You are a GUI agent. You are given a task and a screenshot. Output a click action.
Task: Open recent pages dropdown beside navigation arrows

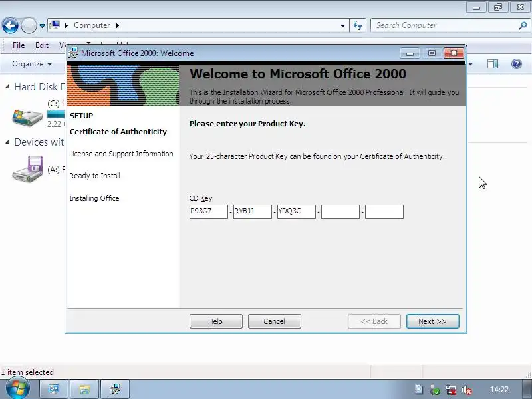click(x=42, y=26)
